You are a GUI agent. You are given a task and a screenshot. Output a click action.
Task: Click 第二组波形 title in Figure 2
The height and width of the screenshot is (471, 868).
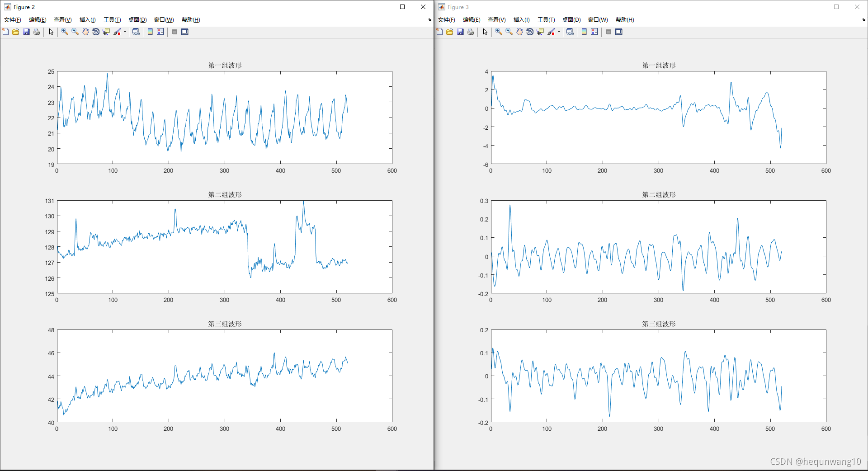tap(225, 195)
